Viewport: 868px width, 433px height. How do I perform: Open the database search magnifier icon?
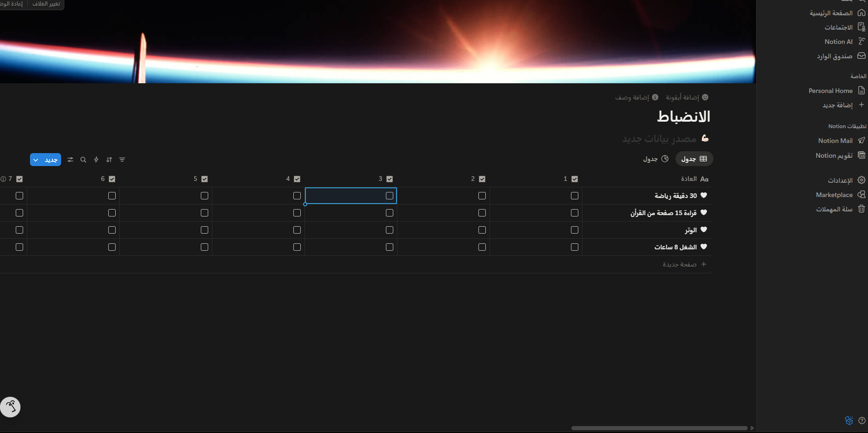(x=83, y=160)
